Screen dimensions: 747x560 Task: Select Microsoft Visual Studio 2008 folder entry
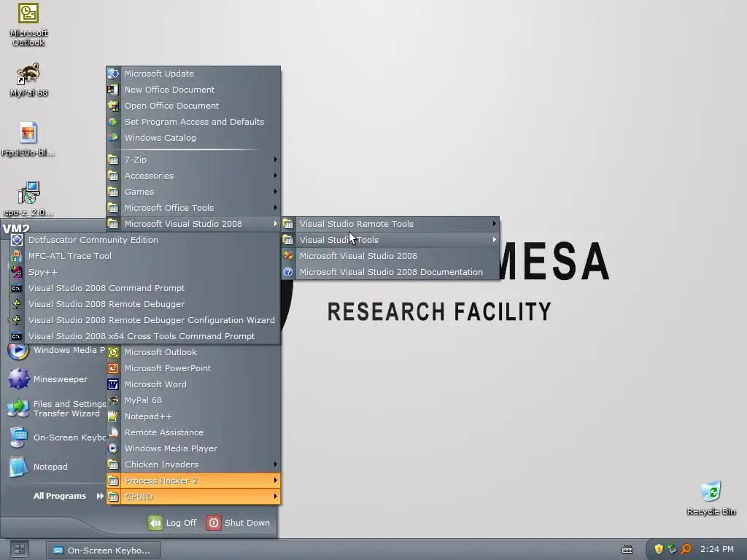tap(193, 224)
